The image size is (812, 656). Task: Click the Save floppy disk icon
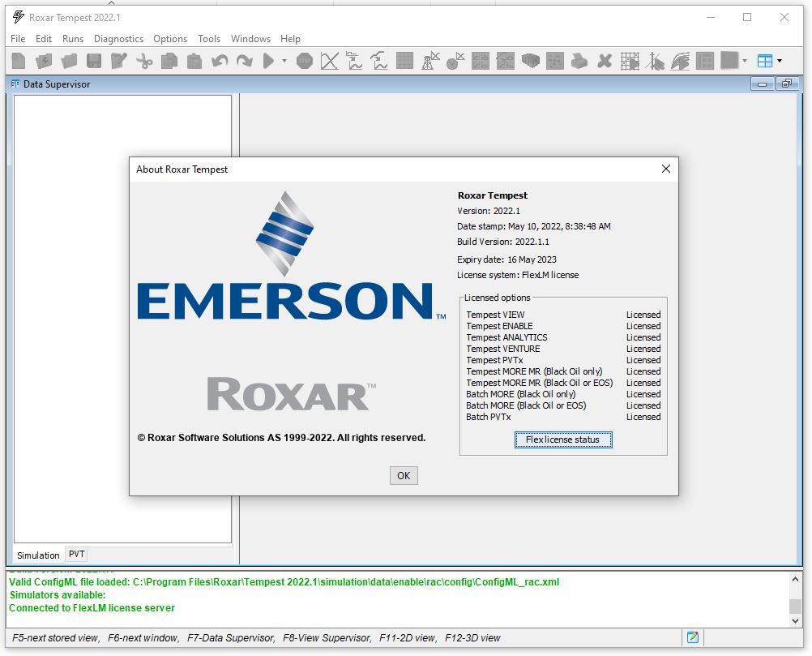(x=94, y=61)
